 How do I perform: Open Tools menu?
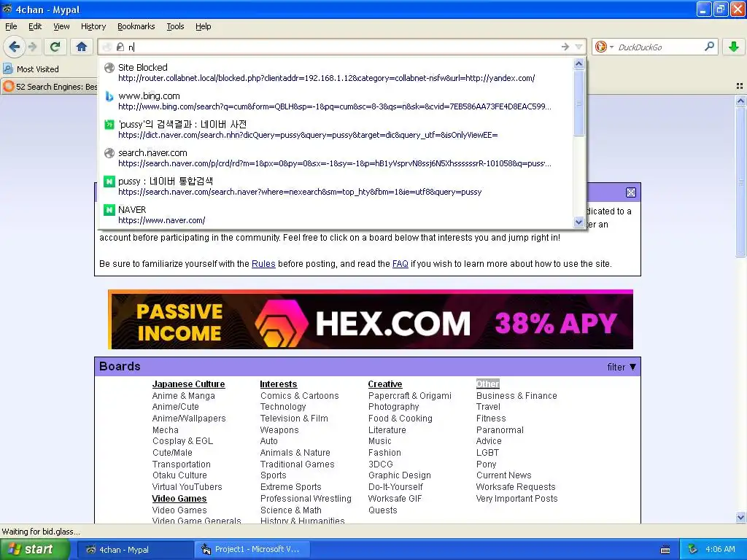[175, 26]
